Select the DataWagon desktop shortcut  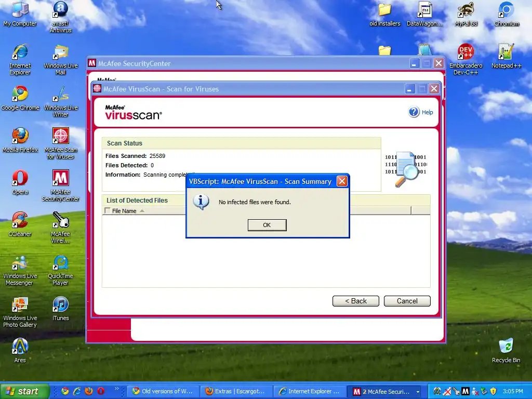click(x=425, y=14)
